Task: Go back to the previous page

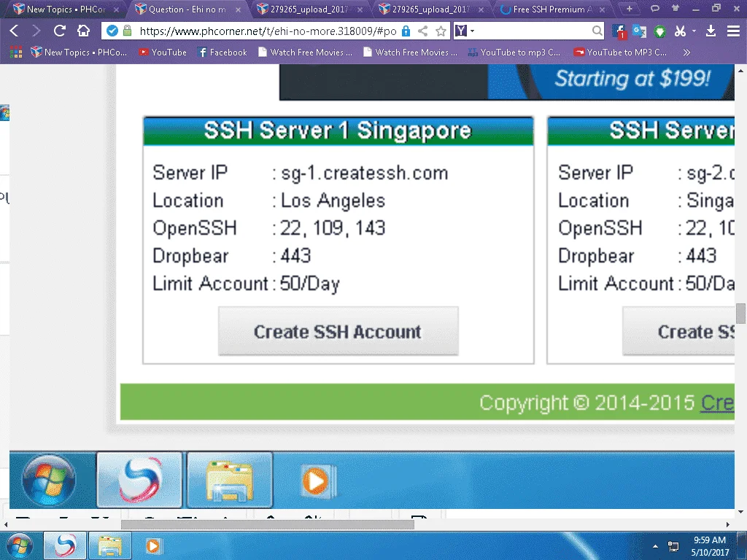Action: tap(15, 31)
